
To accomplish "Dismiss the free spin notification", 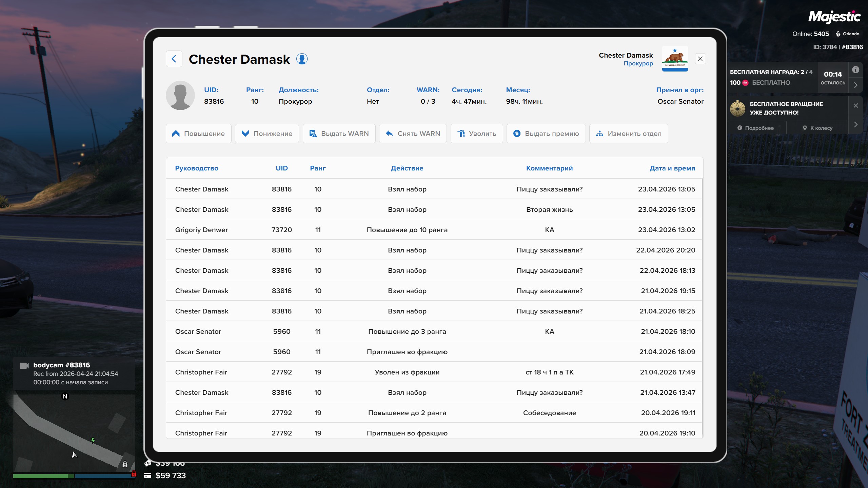I will tap(856, 106).
